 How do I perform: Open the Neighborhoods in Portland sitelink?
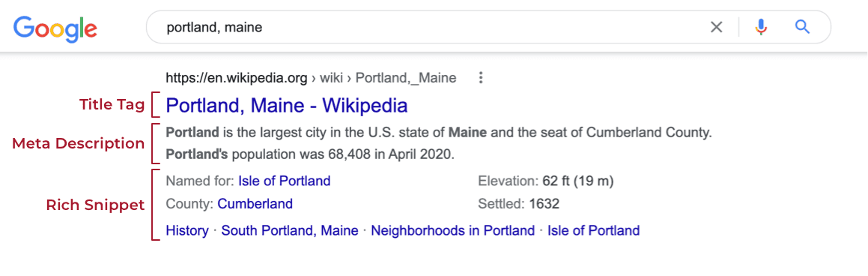pyautogui.click(x=453, y=230)
